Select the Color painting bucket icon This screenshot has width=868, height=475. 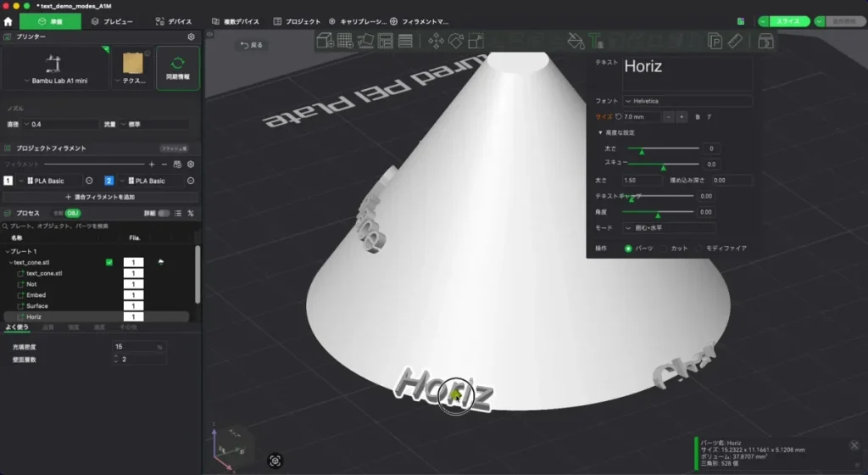(x=576, y=41)
